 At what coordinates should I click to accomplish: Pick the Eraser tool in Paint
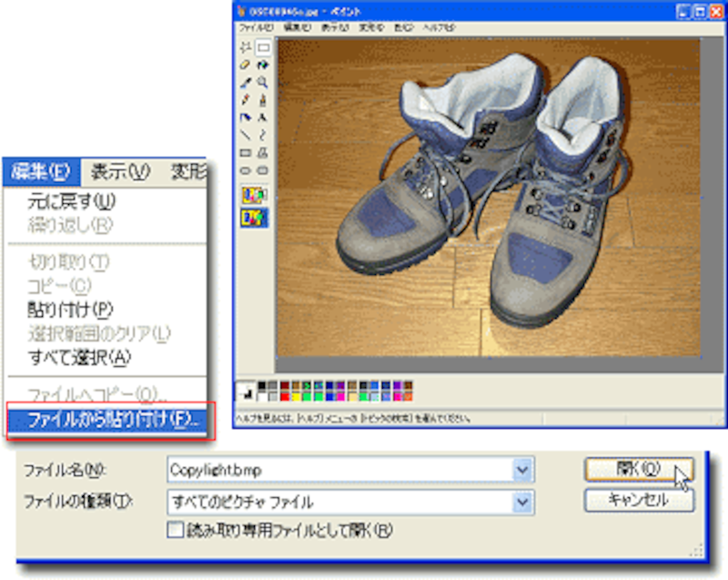pos(246,65)
